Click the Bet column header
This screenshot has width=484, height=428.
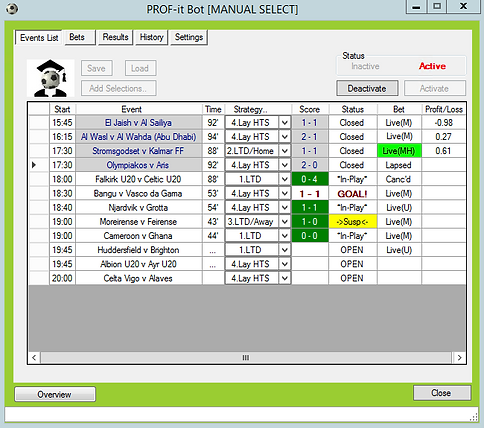coord(399,109)
